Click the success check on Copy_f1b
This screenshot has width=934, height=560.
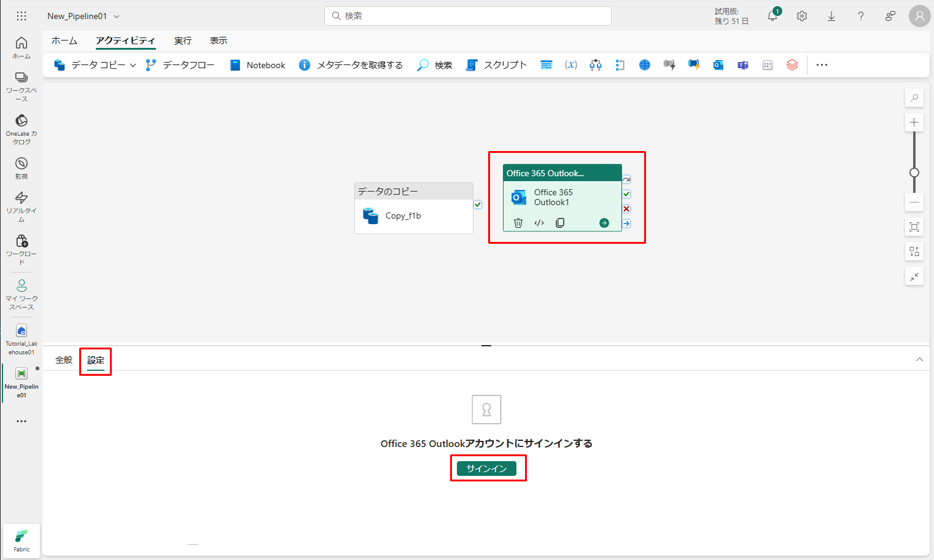click(x=478, y=204)
